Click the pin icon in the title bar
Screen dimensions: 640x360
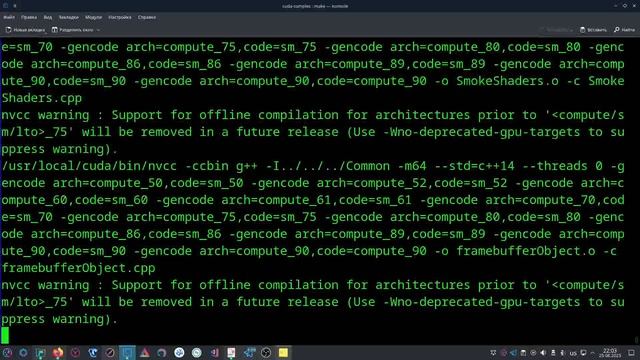coord(15,6)
